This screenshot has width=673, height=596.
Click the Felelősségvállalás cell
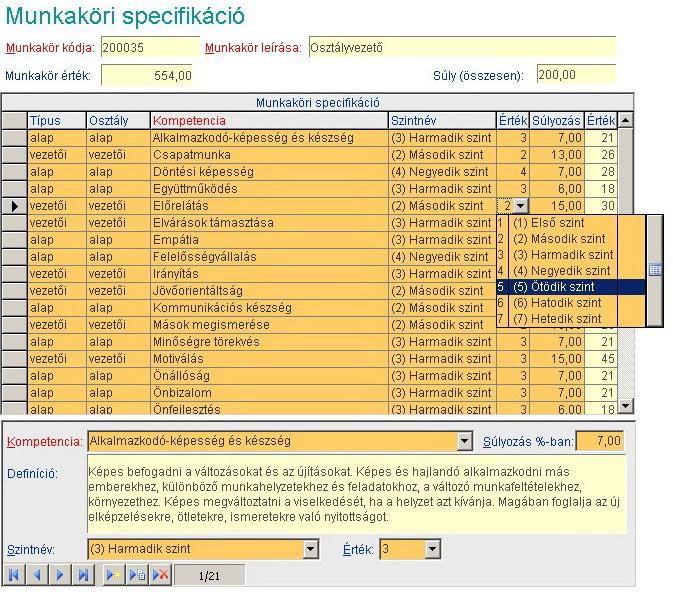pos(269,257)
